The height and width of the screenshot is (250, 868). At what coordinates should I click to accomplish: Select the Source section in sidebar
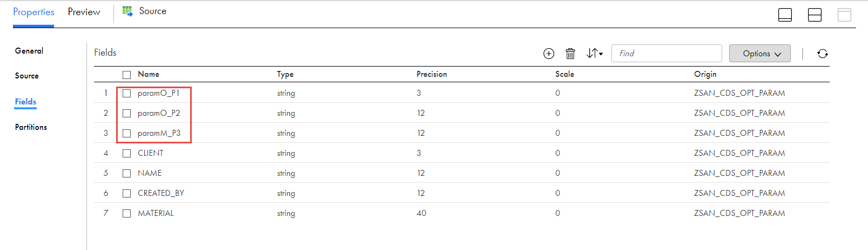coord(27,76)
